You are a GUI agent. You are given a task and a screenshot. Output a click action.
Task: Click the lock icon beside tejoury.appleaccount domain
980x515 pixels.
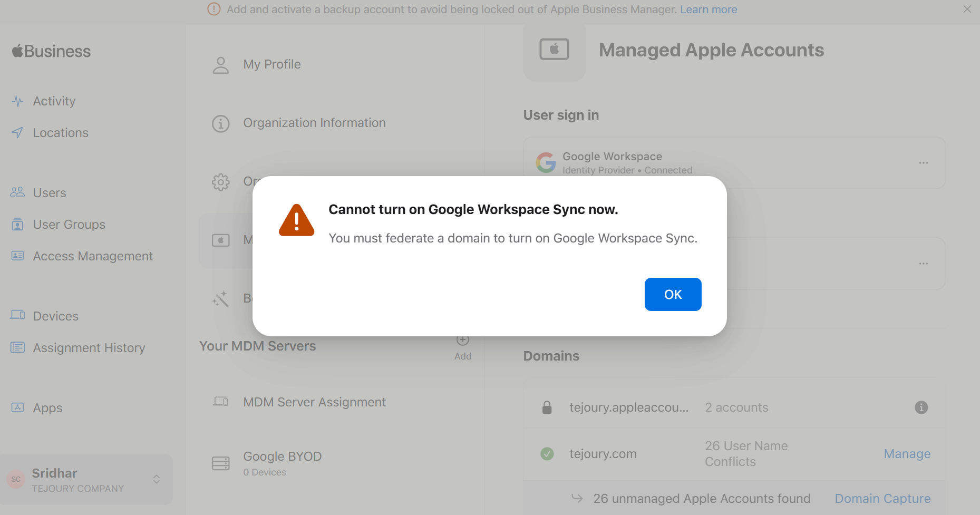coord(547,407)
